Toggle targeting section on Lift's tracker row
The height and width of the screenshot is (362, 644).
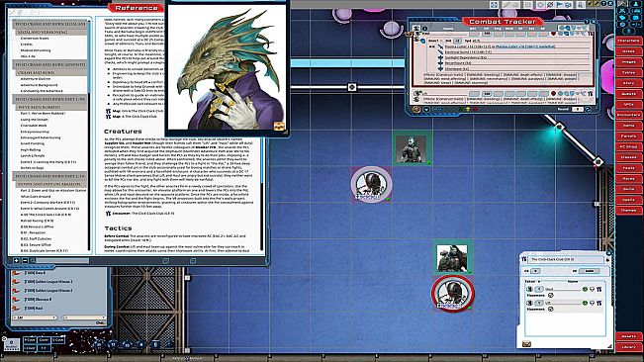coord(560,94)
